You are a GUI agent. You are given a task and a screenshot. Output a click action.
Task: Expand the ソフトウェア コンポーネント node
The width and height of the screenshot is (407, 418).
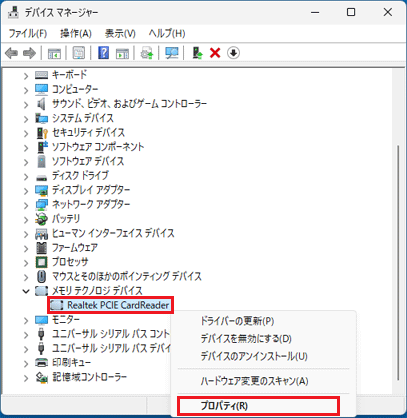click(26, 148)
